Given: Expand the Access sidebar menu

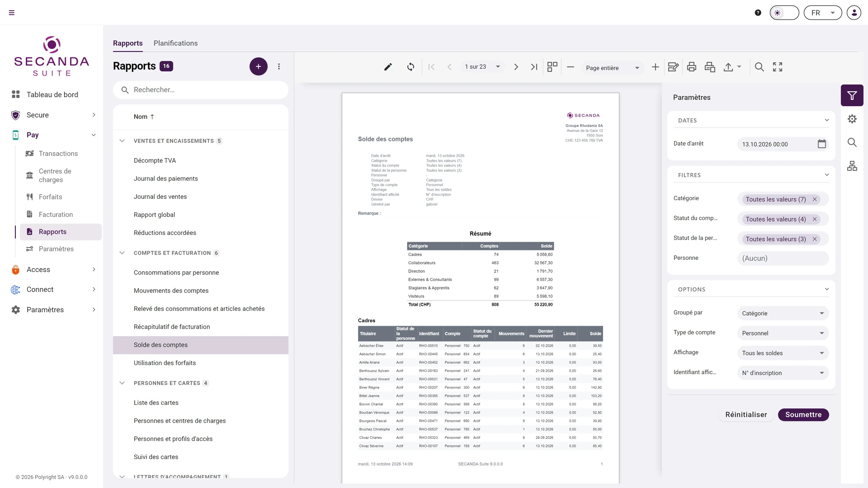Looking at the screenshot, I should point(53,270).
